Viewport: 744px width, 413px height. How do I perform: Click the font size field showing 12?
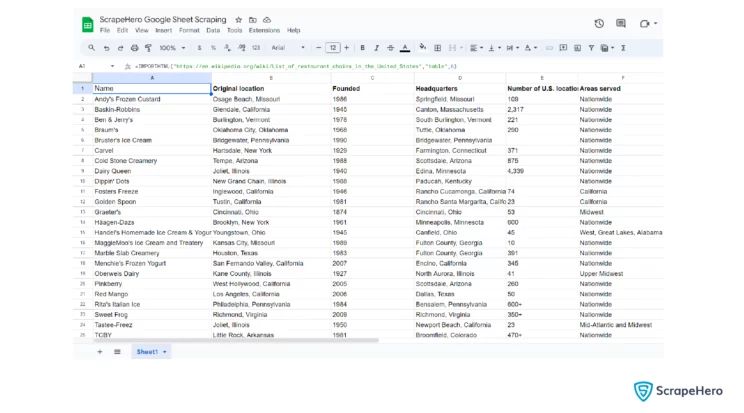point(333,48)
